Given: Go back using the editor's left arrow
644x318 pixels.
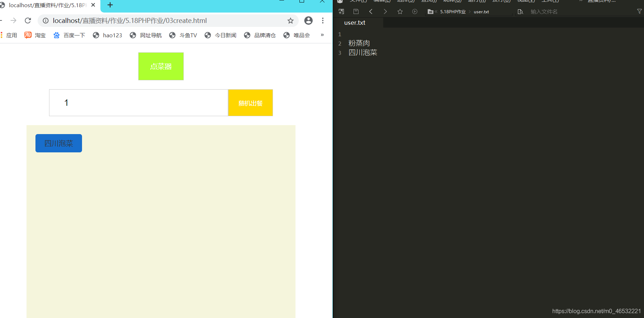Looking at the screenshot, I should tap(371, 11).
